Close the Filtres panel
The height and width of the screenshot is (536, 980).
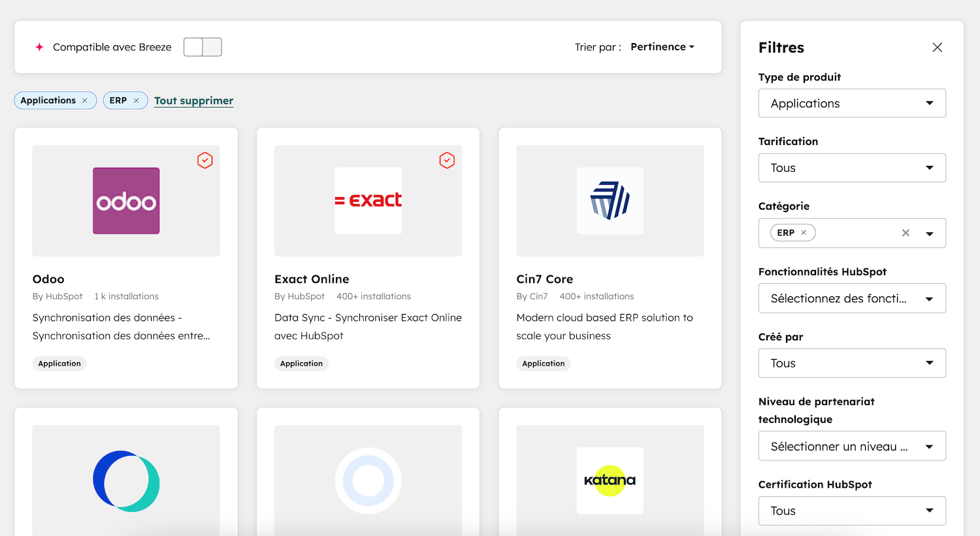coord(937,47)
